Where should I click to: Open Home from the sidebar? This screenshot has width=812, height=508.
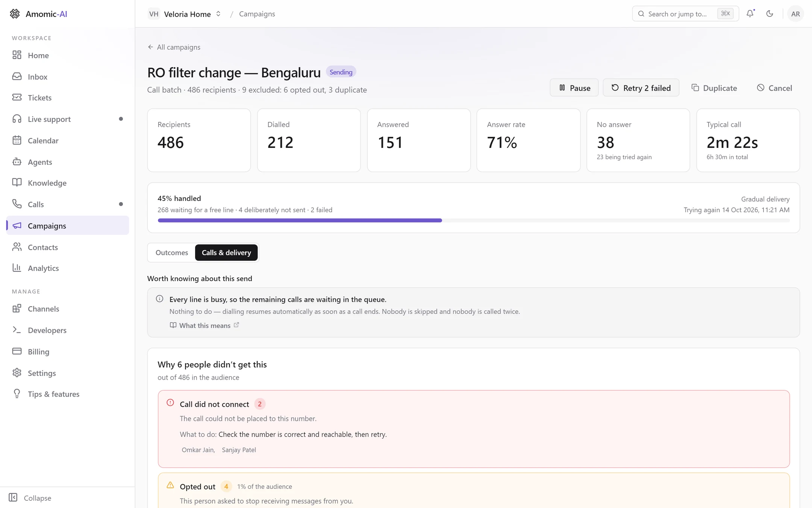pyautogui.click(x=68, y=55)
